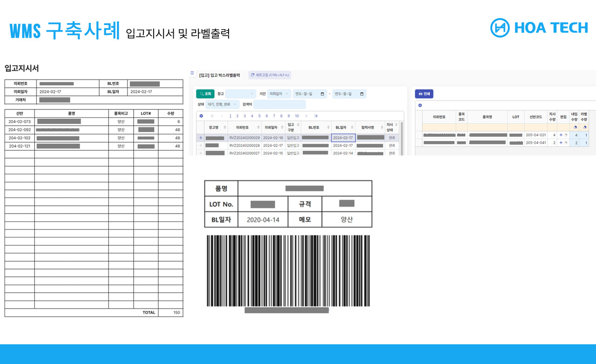Viewport: 596px width, 364px height.
Task: Select page 10 in pagination
Action: click(x=297, y=116)
